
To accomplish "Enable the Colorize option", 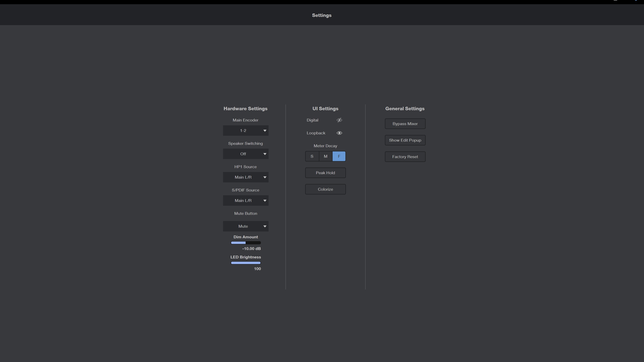I will [x=325, y=189].
